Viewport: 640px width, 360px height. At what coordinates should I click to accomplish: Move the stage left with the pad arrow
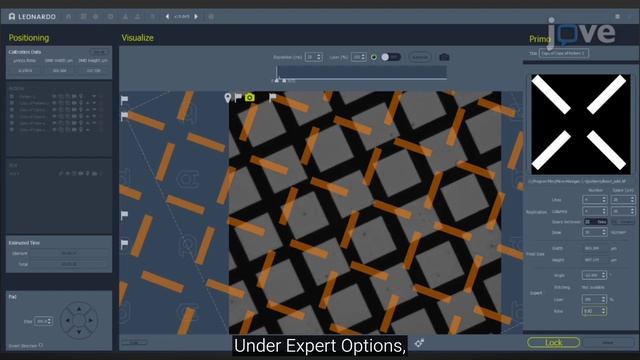[67, 320]
